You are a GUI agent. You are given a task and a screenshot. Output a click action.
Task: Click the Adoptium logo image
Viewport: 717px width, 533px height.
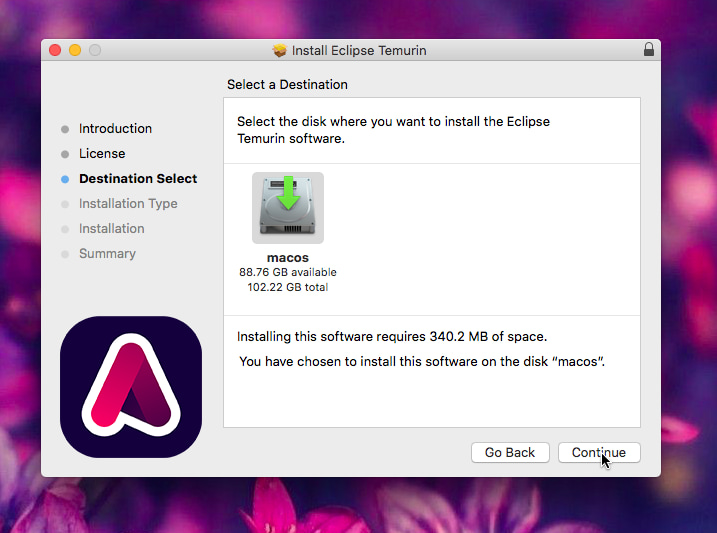131,387
